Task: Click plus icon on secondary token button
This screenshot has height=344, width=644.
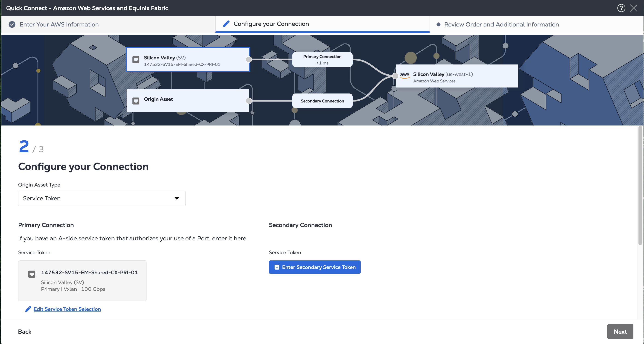Action: click(x=277, y=267)
